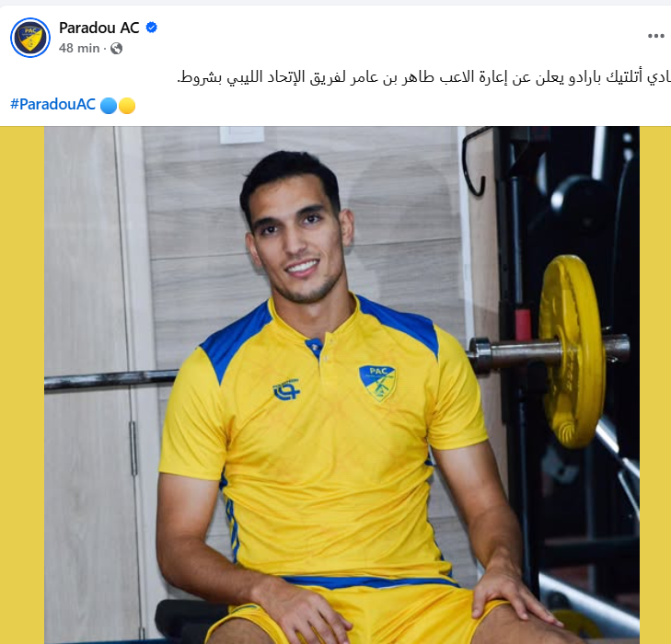Open the three-dot post options menu

(x=655, y=36)
